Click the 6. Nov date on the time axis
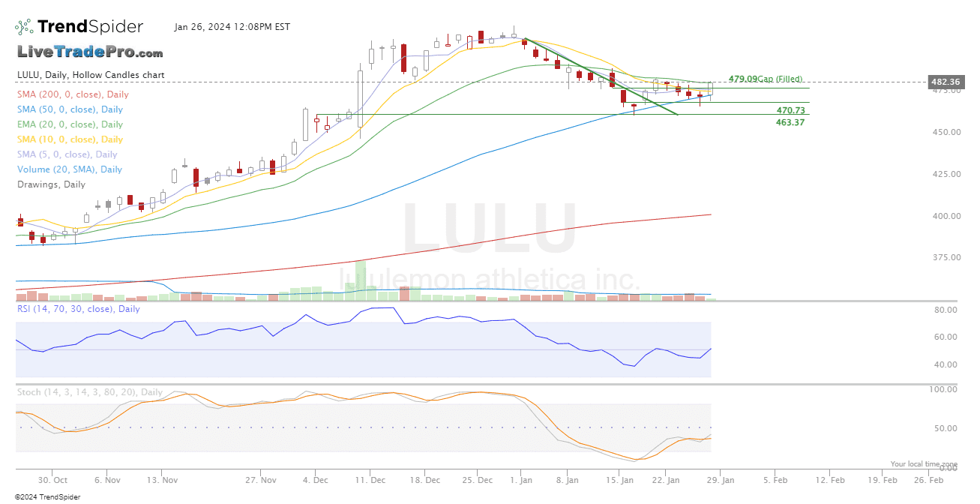Viewport: 980px width, 504px height. 108,480
